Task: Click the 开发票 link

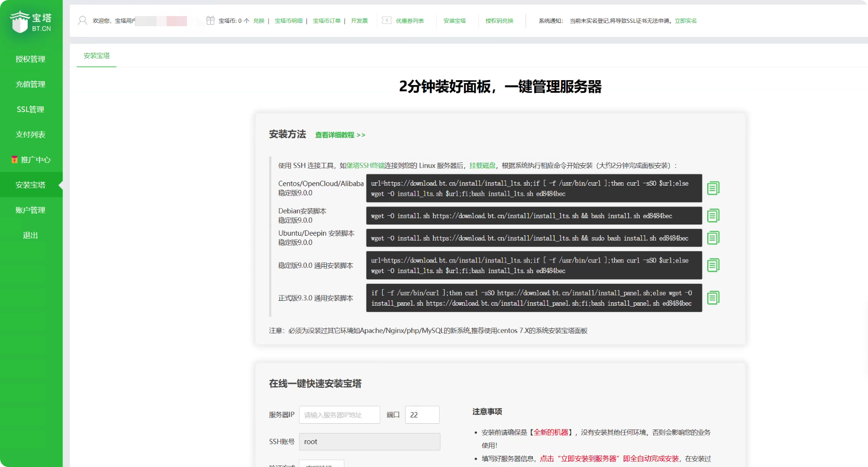Action: 359,21
